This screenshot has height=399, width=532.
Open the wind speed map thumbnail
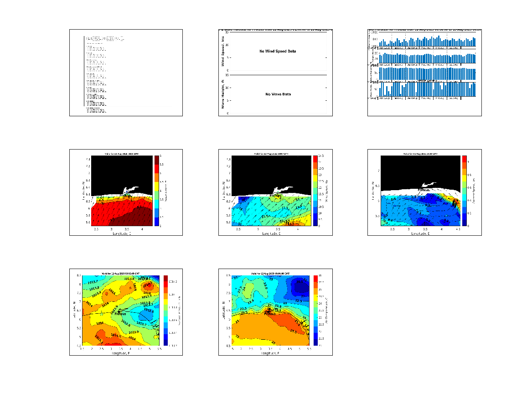click(275, 192)
